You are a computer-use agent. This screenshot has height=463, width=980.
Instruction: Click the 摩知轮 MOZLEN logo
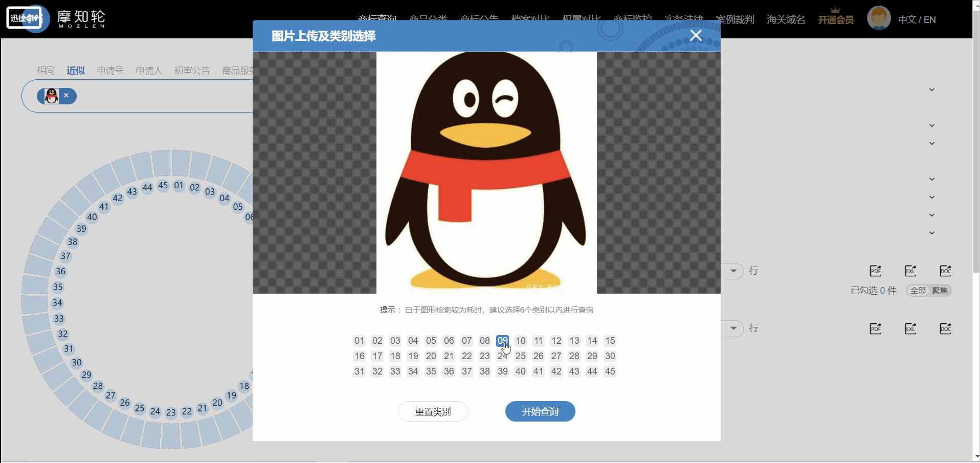click(x=81, y=19)
